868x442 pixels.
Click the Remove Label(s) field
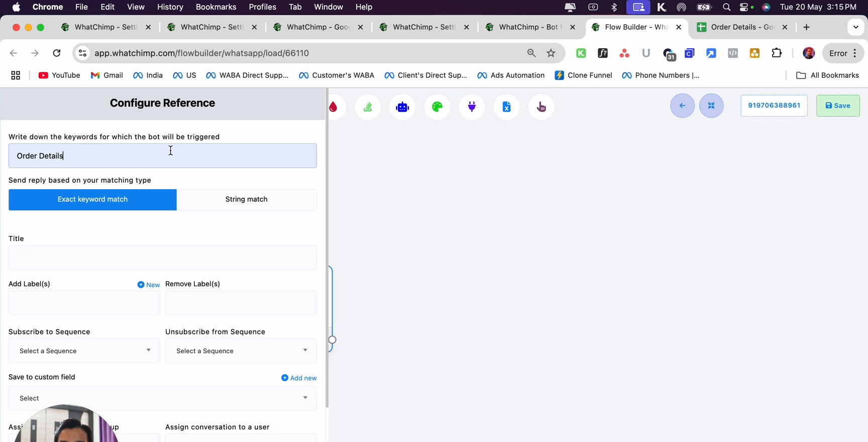click(x=241, y=303)
